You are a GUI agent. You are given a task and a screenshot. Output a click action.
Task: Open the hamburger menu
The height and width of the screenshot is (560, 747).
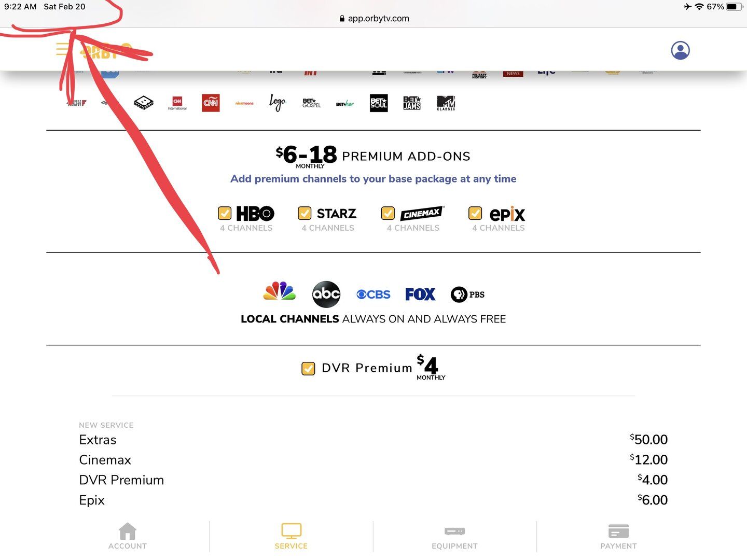tap(63, 49)
